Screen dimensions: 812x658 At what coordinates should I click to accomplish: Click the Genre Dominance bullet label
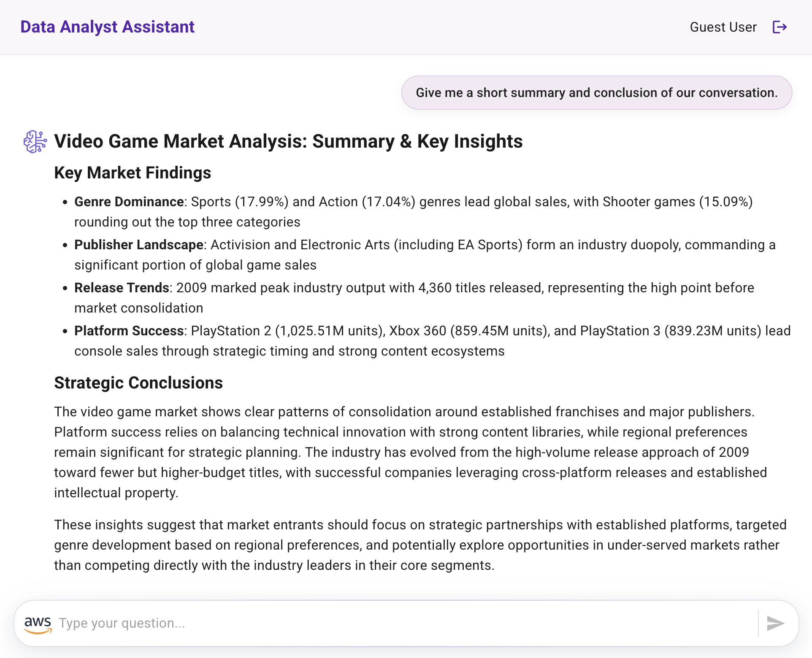pyautogui.click(x=129, y=202)
